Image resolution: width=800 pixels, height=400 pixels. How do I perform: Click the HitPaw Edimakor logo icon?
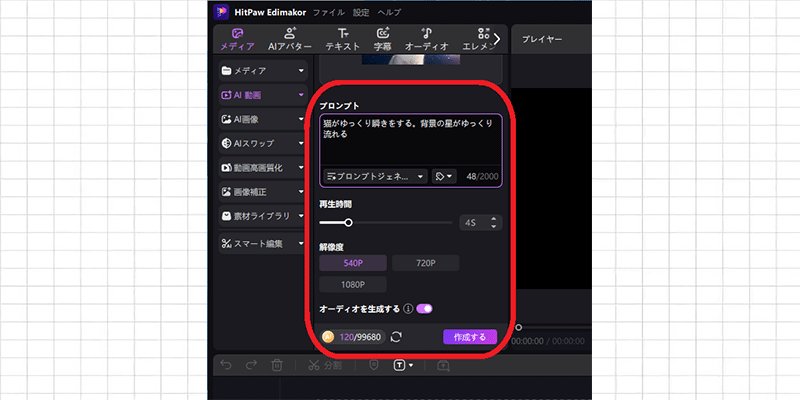click(x=221, y=12)
